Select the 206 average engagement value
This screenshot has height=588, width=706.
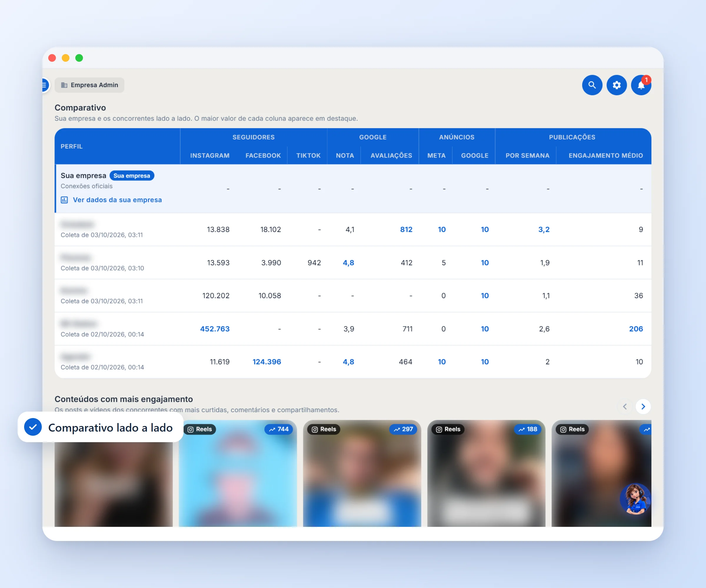(x=636, y=329)
